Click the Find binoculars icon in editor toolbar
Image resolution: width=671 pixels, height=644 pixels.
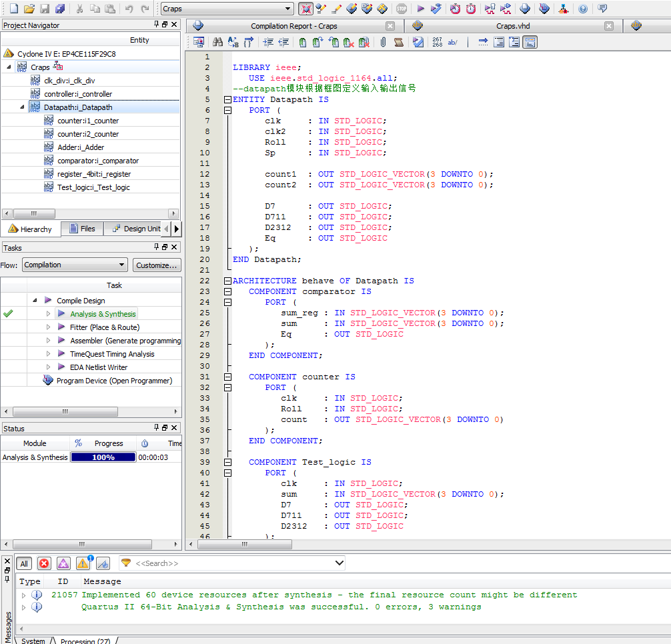217,42
